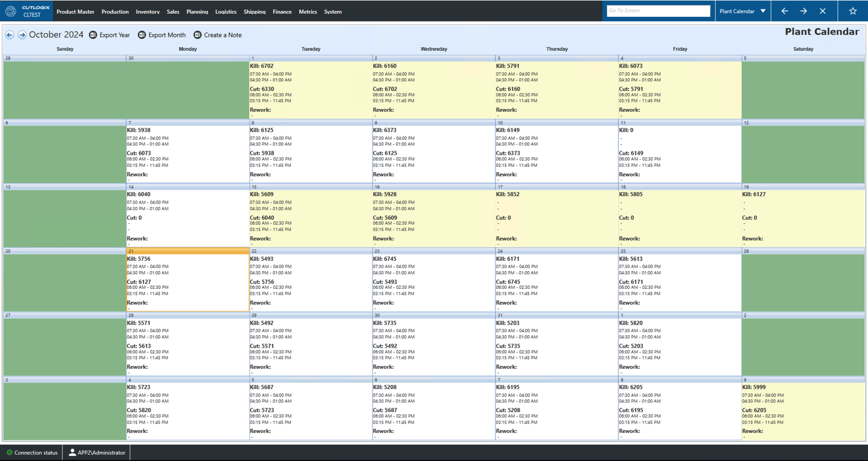The width and height of the screenshot is (868, 461).
Task: Click the note icon beside Create a Note
Action: coord(198,35)
